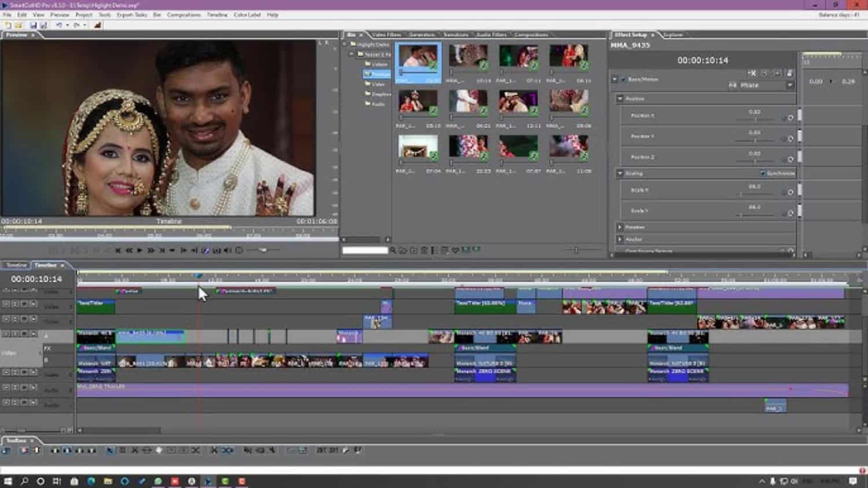Collapse the Position parameter section
This screenshot has width=868, height=488.
coord(620,99)
